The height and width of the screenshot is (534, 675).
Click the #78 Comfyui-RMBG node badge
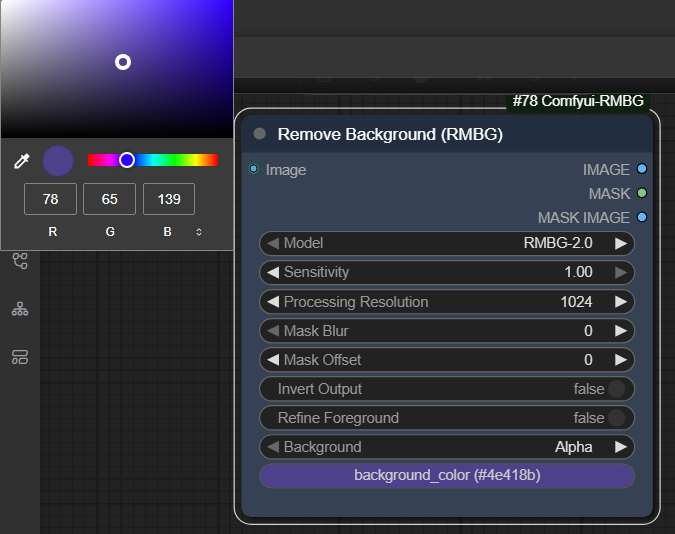[x=577, y=102]
